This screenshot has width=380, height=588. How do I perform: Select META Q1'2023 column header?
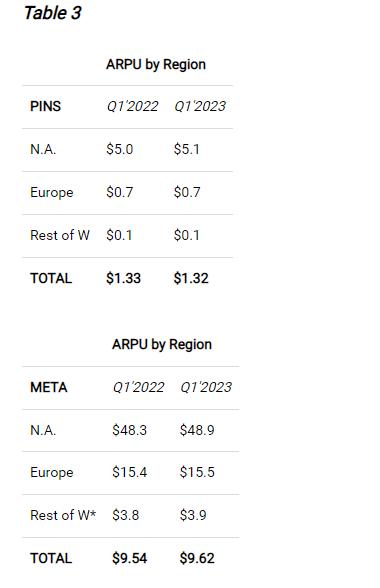tap(206, 387)
